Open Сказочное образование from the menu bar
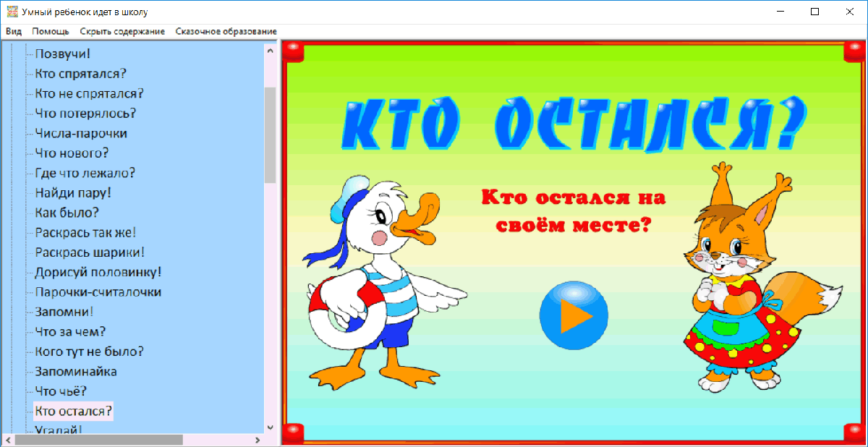868x447 pixels. 226,31
